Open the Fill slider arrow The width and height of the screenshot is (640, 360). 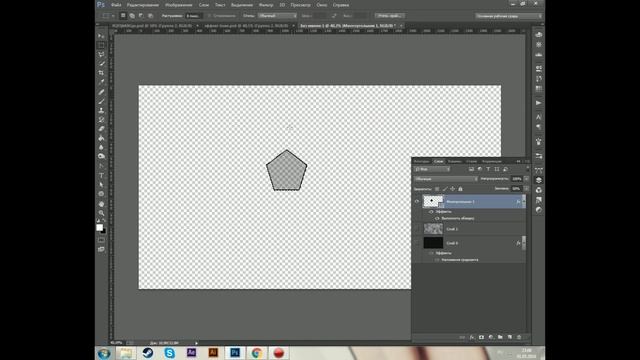(526, 189)
